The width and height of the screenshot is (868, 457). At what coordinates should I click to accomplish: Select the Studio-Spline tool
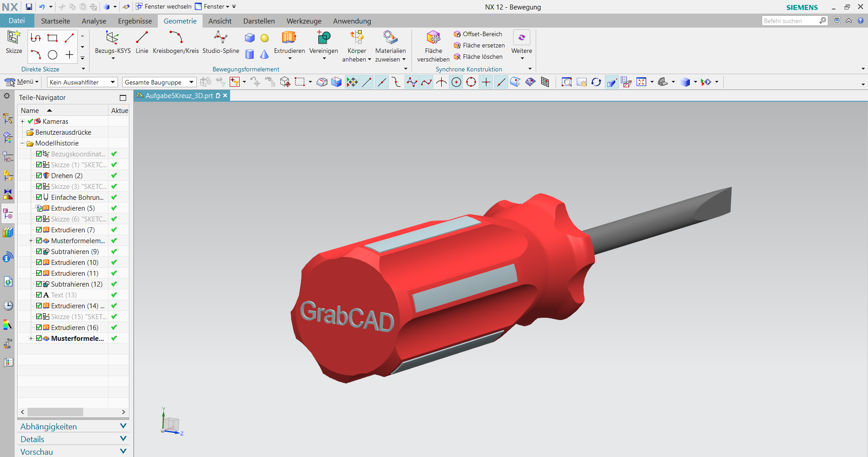pos(221,42)
